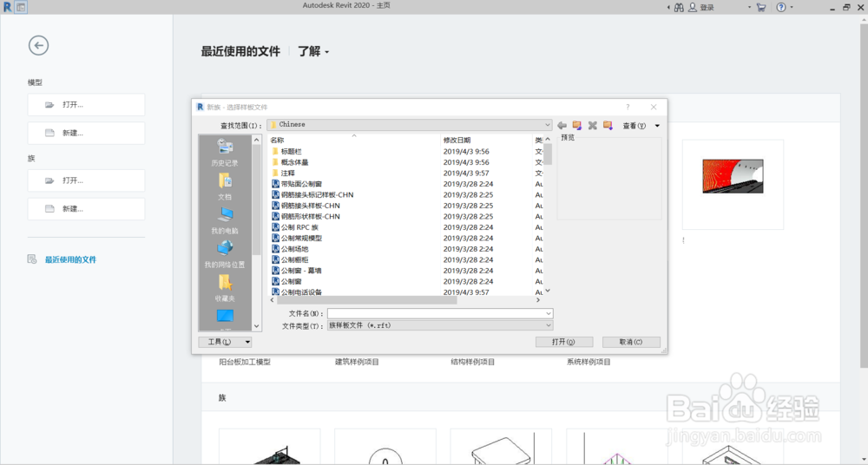The width and height of the screenshot is (868, 465).
Task: Expand the dropdown arrow beside 登录
Action: 750,7
